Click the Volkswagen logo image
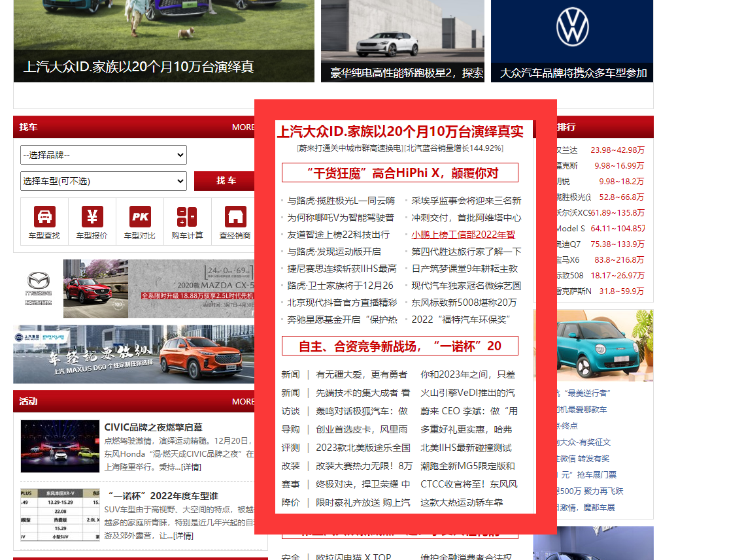The width and height of the screenshot is (744, 560). click(x=572, y=27)
